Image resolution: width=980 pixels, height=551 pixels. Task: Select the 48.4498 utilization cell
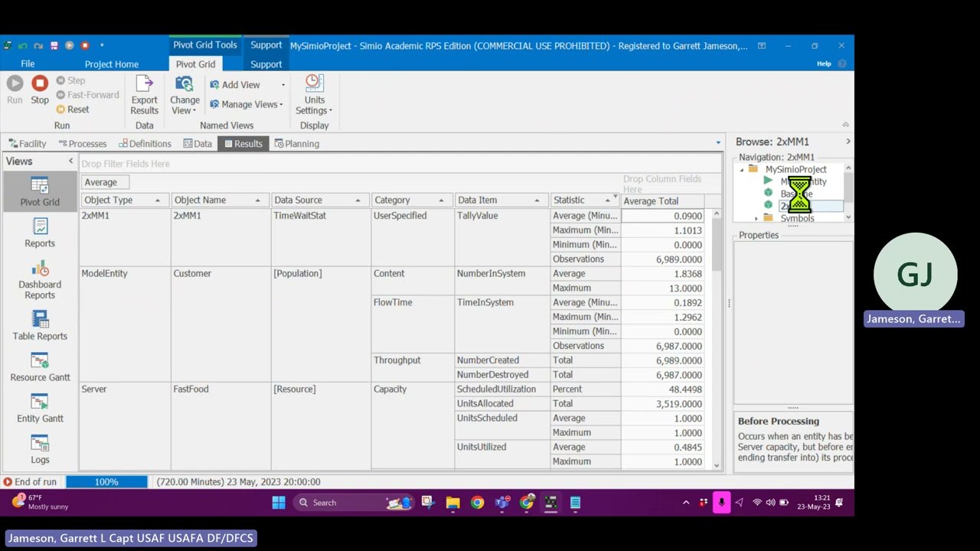[663, 390]
